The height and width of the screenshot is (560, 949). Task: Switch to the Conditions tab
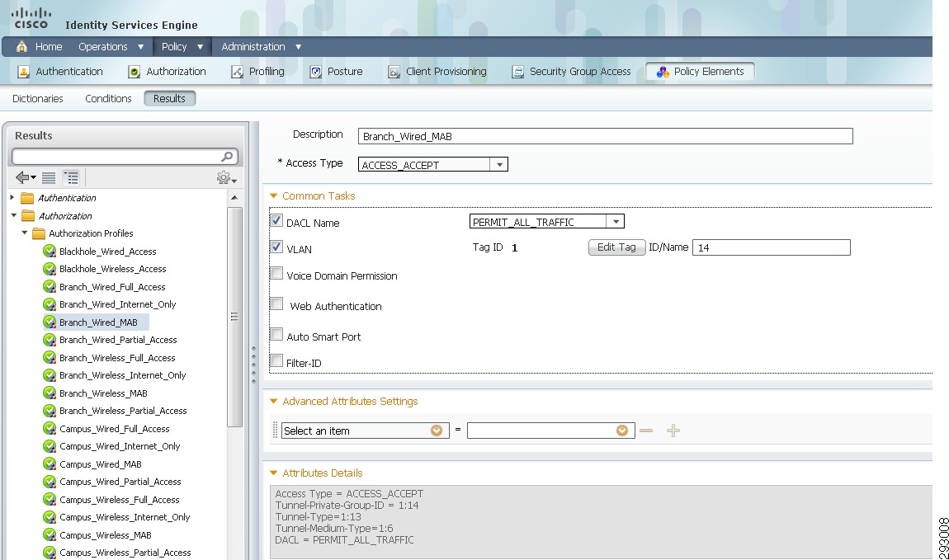click(108, 99)
